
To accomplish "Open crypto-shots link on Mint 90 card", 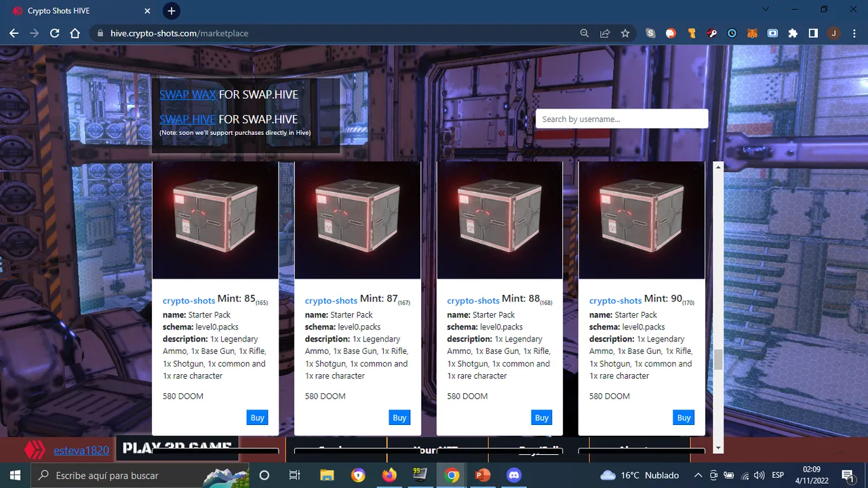I will [x=615, y=300].
